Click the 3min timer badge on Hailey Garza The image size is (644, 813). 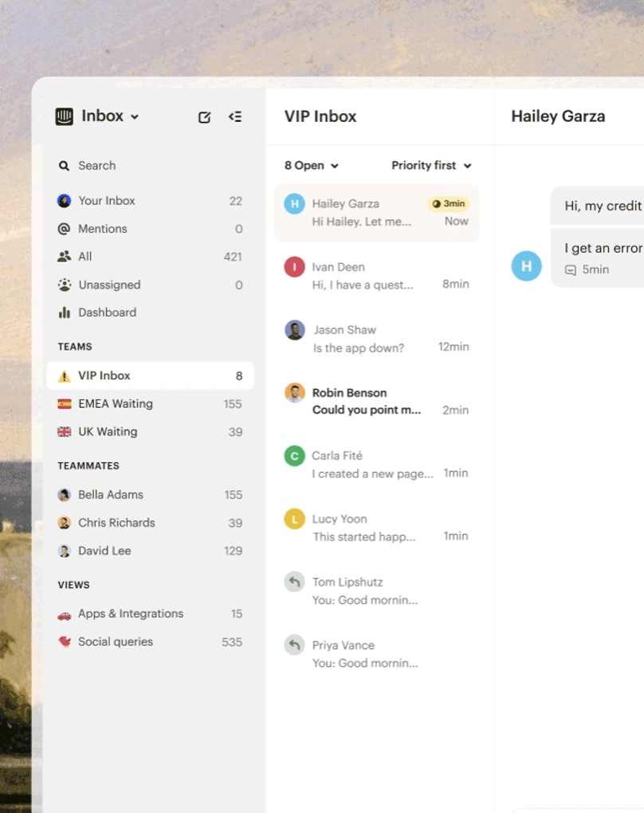pyautogui.click(x=449, y=204)
